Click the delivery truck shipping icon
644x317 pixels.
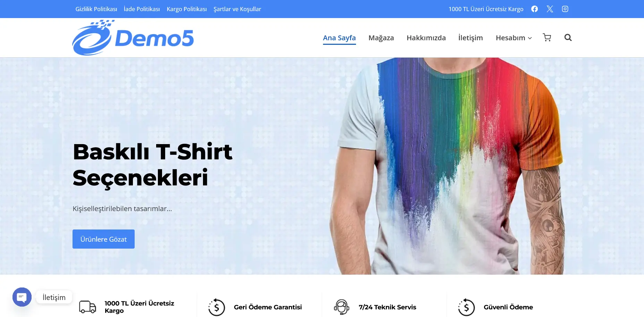(87, 307)
